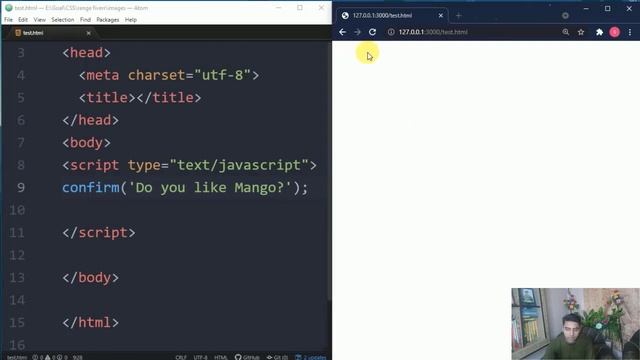This screenshot has height=360, width=640.
Task: Go back in Chrome browser
Action: click(342, 32)
